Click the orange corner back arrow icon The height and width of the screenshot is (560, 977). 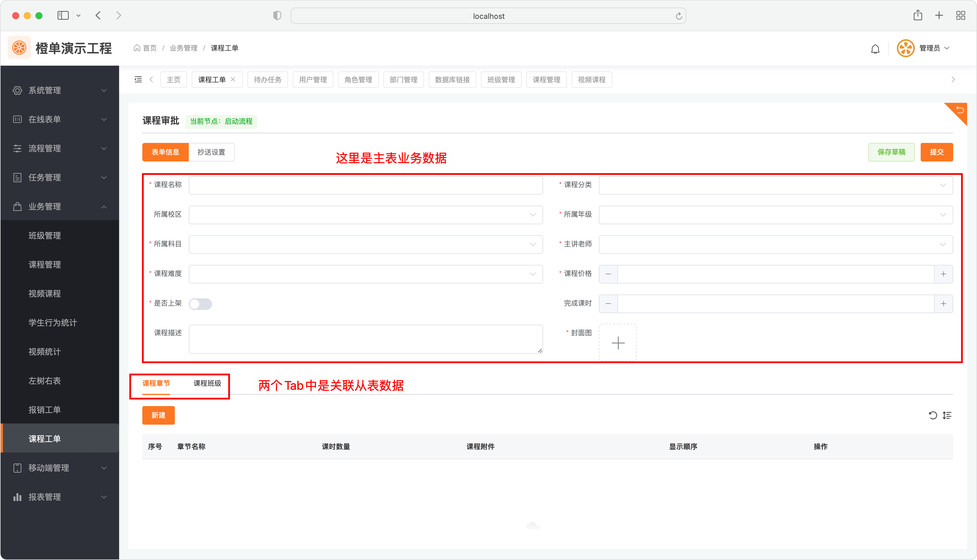click(x=960, y=110)
